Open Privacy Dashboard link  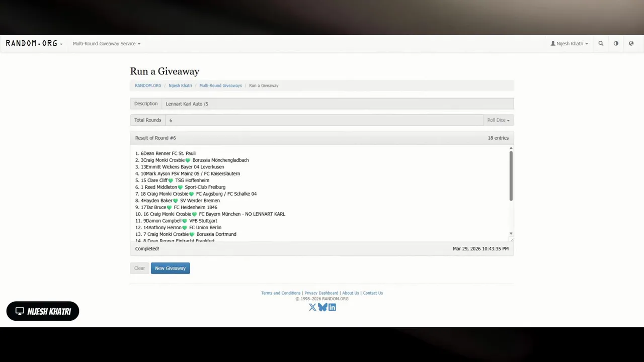click(x=321, y=293)
